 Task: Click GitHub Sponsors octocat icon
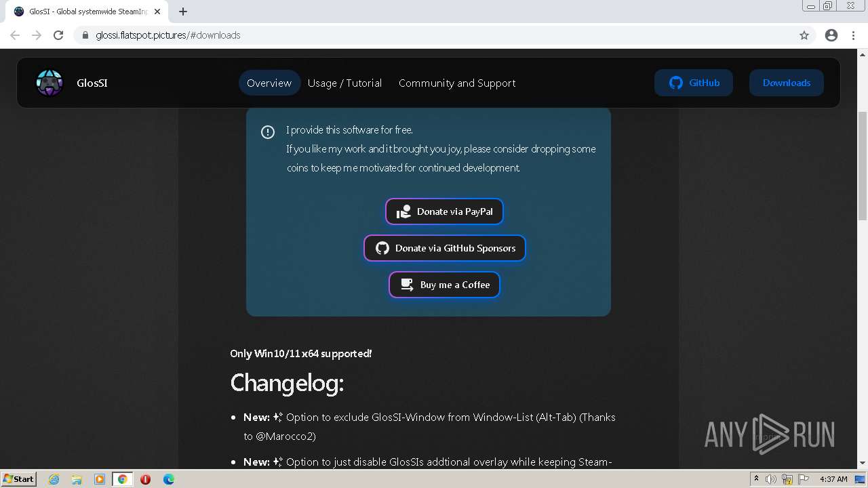[x=382, y=248]
